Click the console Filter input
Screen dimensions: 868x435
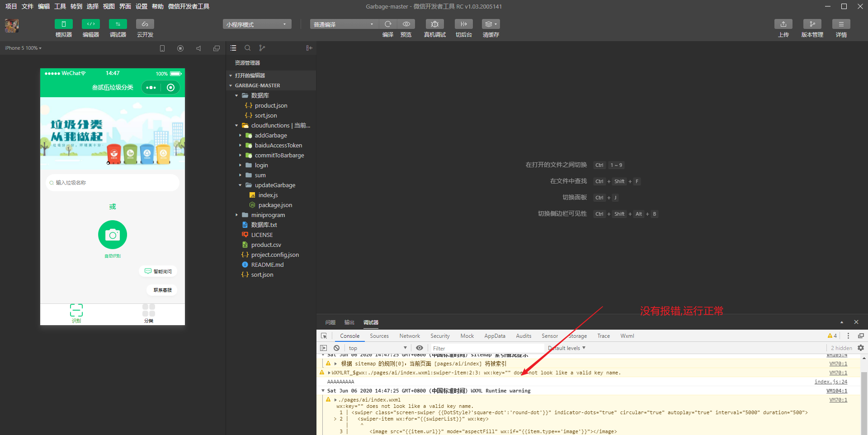(x=486, y=348)
